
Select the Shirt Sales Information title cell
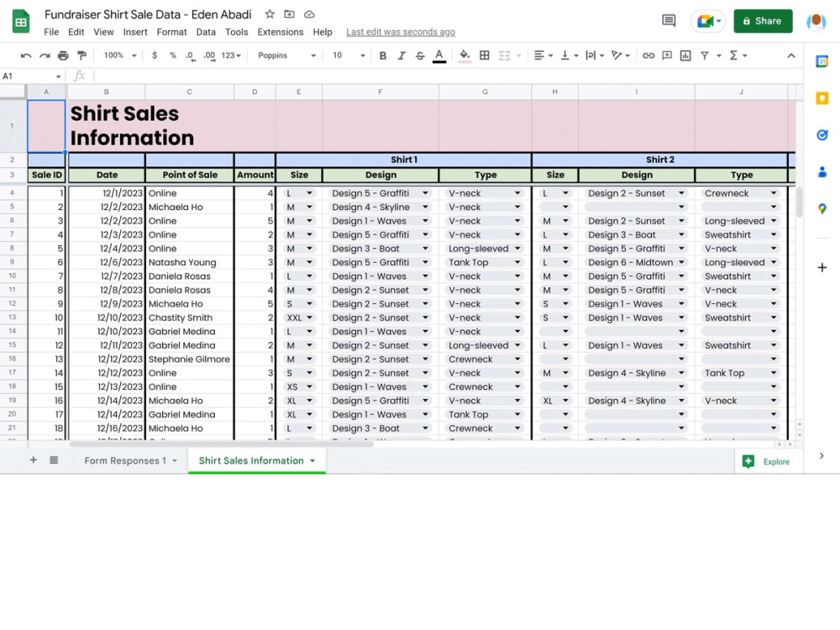tap(107, 126)
